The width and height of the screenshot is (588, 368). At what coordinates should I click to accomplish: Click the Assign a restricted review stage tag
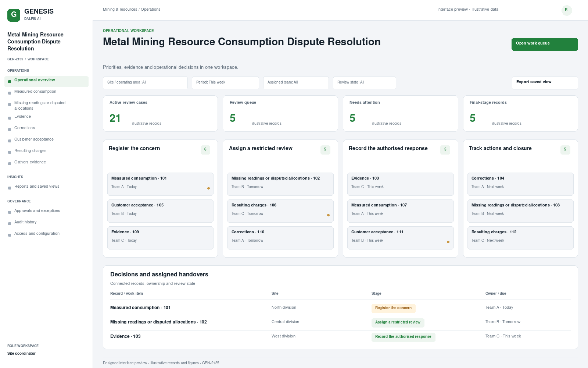[398, 323]
